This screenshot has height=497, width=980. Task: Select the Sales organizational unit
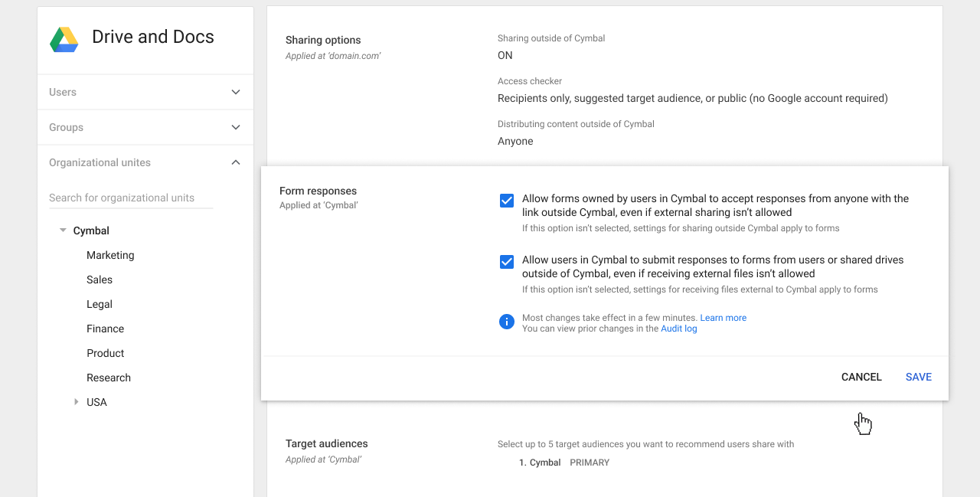(x=100, y=280)
